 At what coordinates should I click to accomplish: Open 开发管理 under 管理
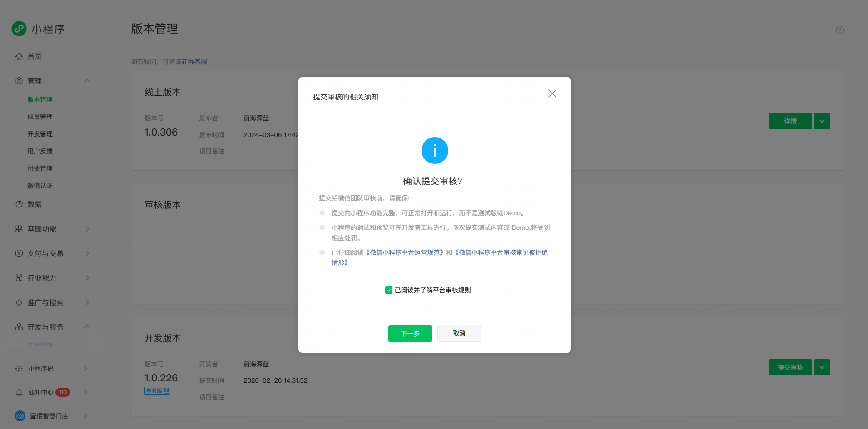point(40,134)
